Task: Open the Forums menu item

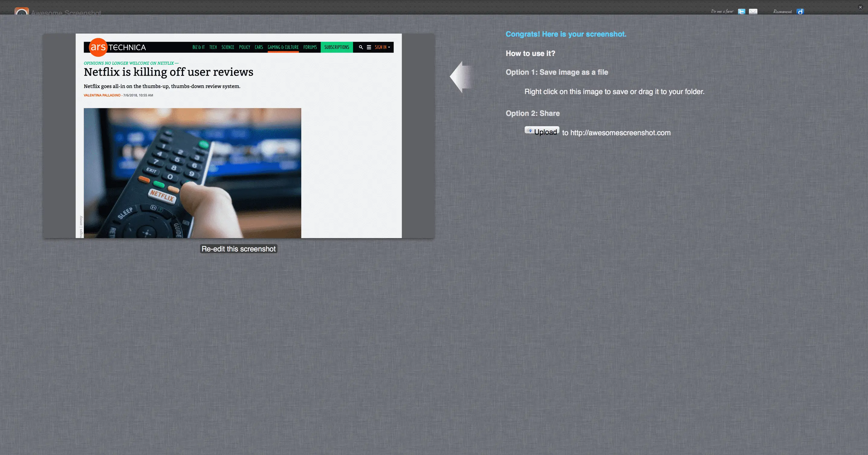Action: click(310, 47)
